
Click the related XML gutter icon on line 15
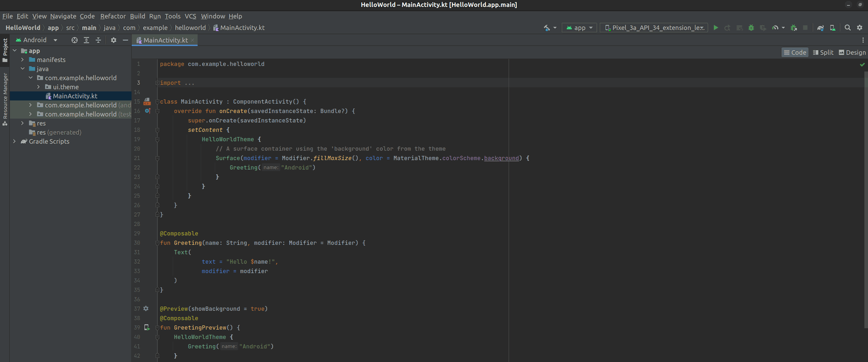pos(147,101)
